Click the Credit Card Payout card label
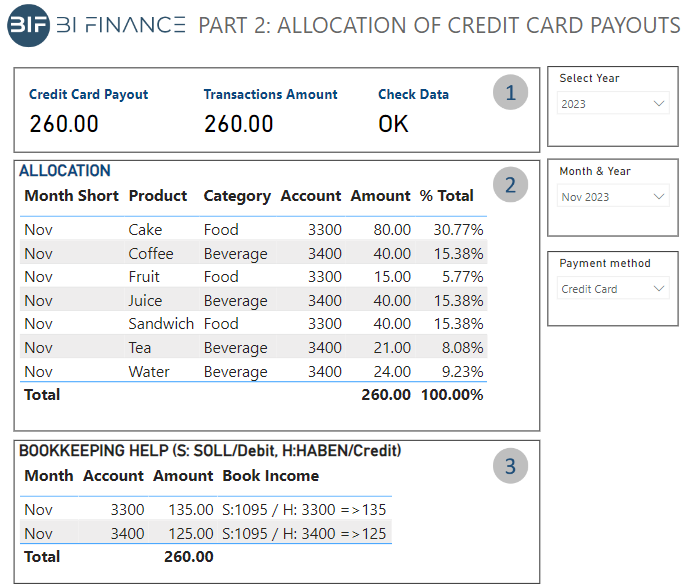This screenshot has height=588, width=686. [88, 94]
